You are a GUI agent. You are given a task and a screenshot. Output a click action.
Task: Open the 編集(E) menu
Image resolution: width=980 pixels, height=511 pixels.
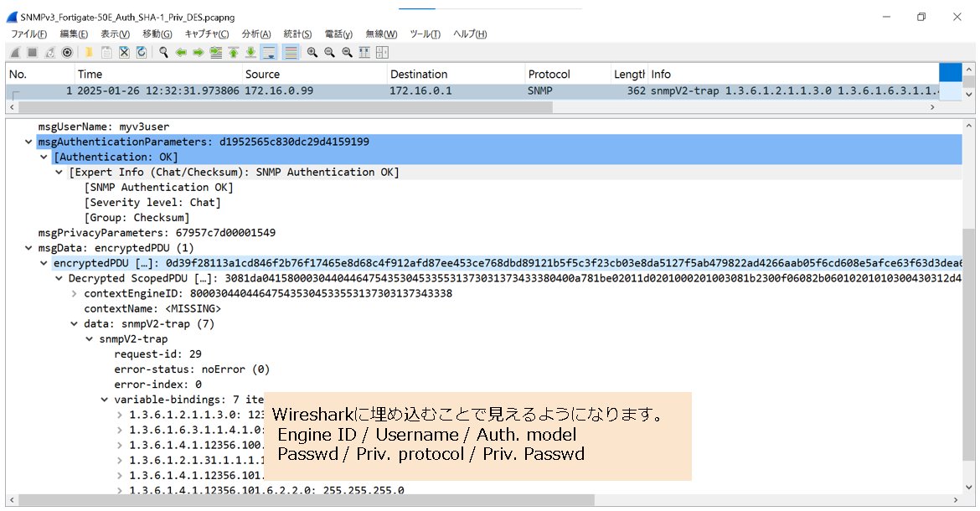click(74, 34)
